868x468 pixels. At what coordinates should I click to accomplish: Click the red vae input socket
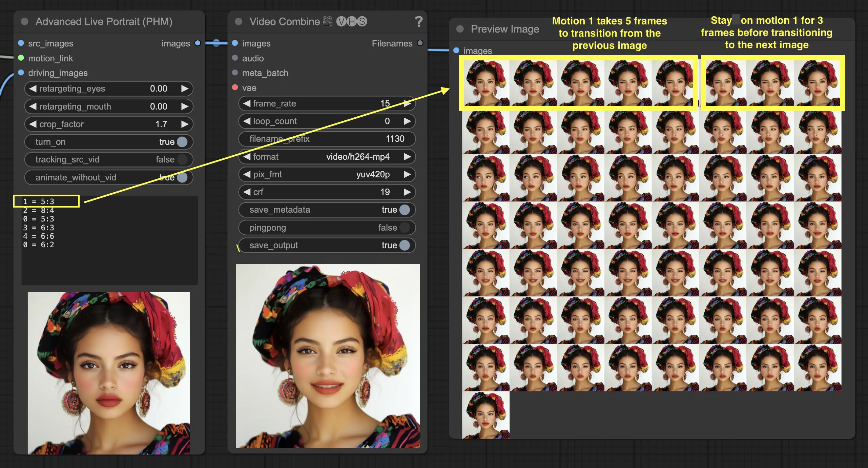click(235, 87)
